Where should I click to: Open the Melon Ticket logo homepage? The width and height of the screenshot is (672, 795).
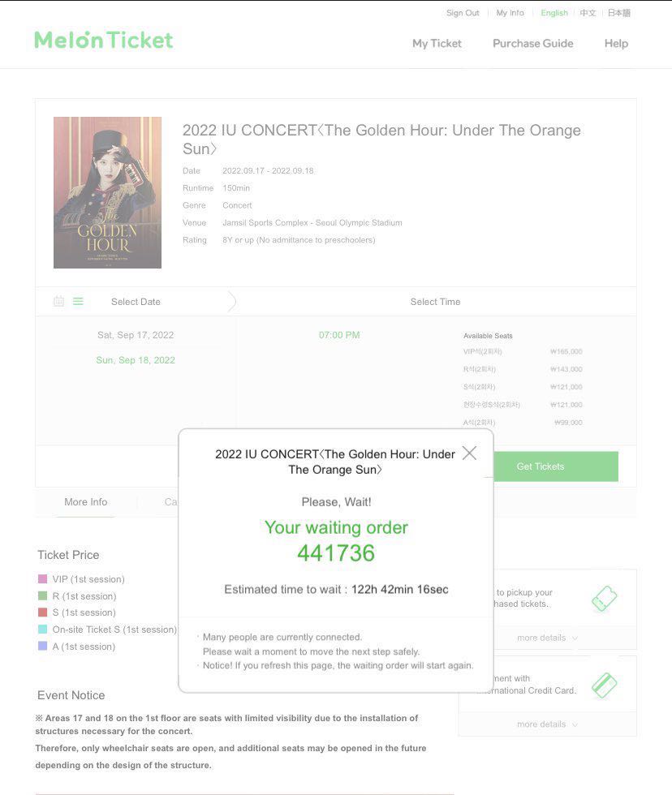pos(103,40)
